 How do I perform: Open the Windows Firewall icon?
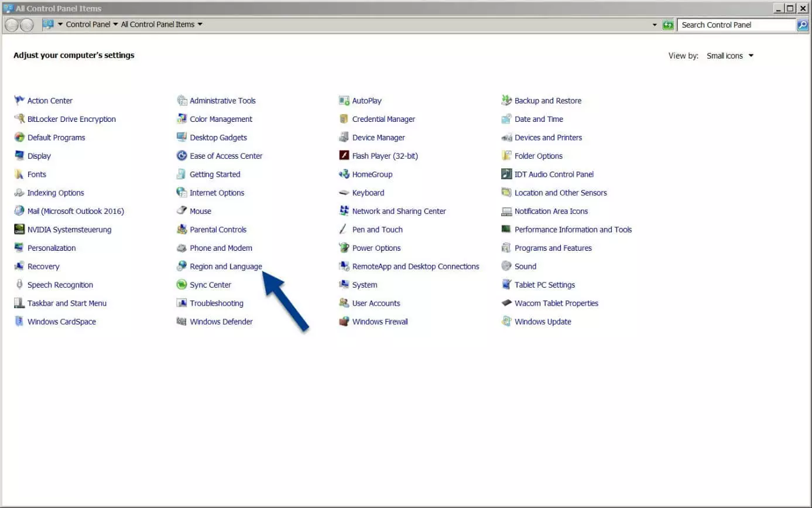[344, 322]
